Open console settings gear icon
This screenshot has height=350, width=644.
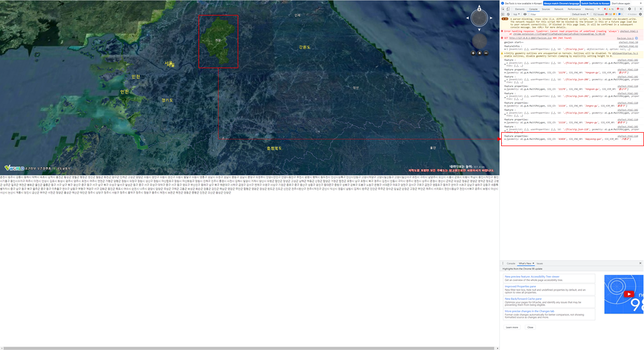[x=640, y=14]
